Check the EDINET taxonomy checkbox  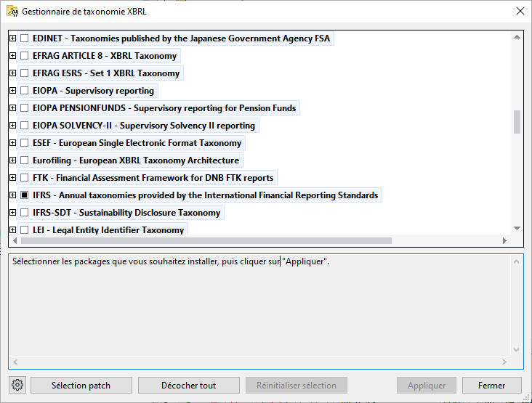(25, 38)
